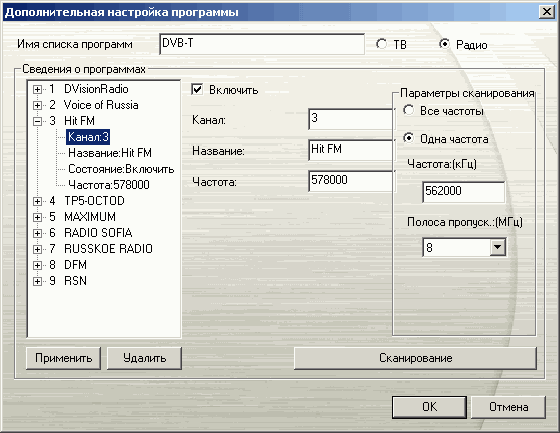This screenshot has width=560, height=433.
Task: Click the Применить button
Action: (x=64, y=358)
